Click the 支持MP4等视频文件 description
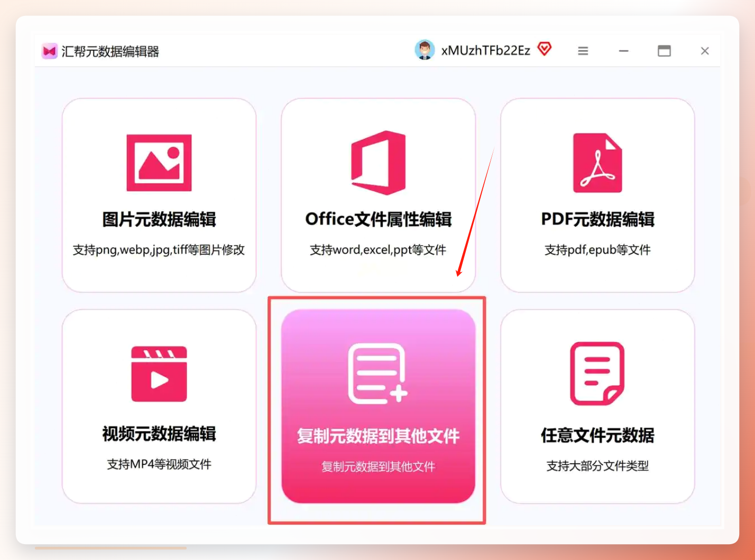The image size is (755, 560). click(159, 464)
